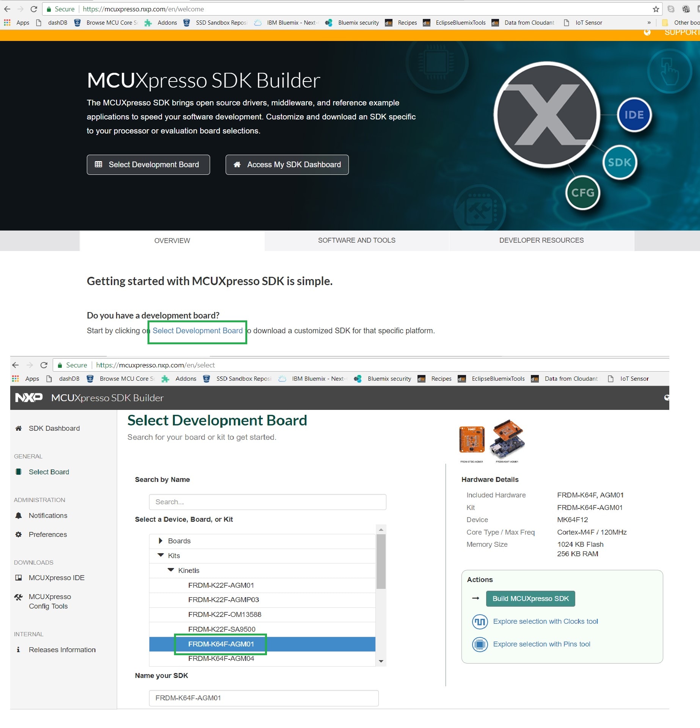
Task: Open Notifications via the bell icon
Action: click(18, 515)
